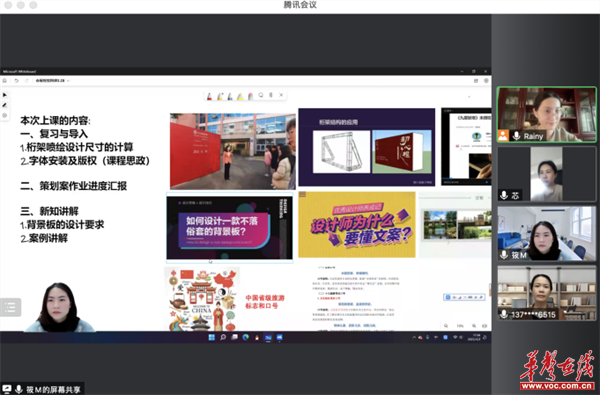Image resolution: width=600 pixels, height=395 pixels.
Task: Click the '中国省级旅游标志和口号' red text
Action: pyautogui.click(x=265, y=302)
